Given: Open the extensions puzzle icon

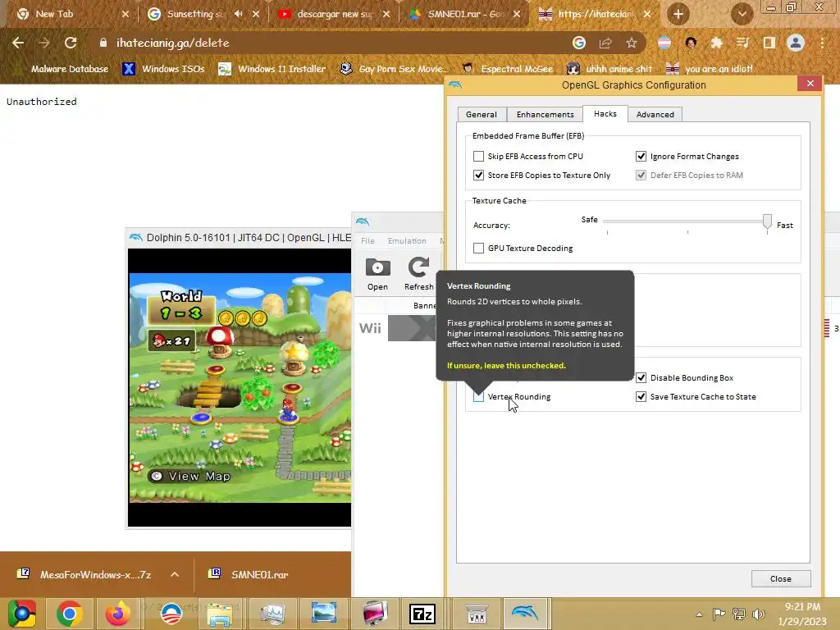Looking at the screenshot, I should [x=716, y=43].
